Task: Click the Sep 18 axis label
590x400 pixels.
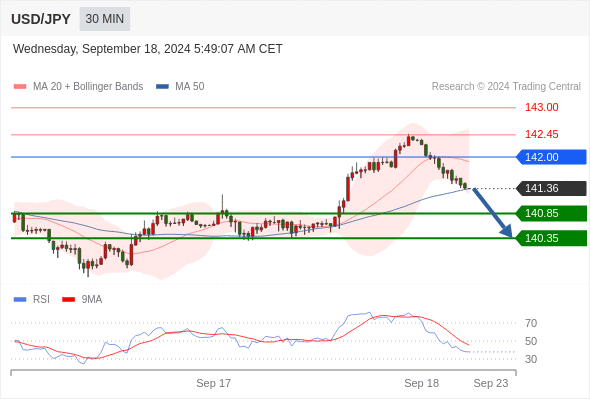Action: pyautogui.click(x=421, y=383)
